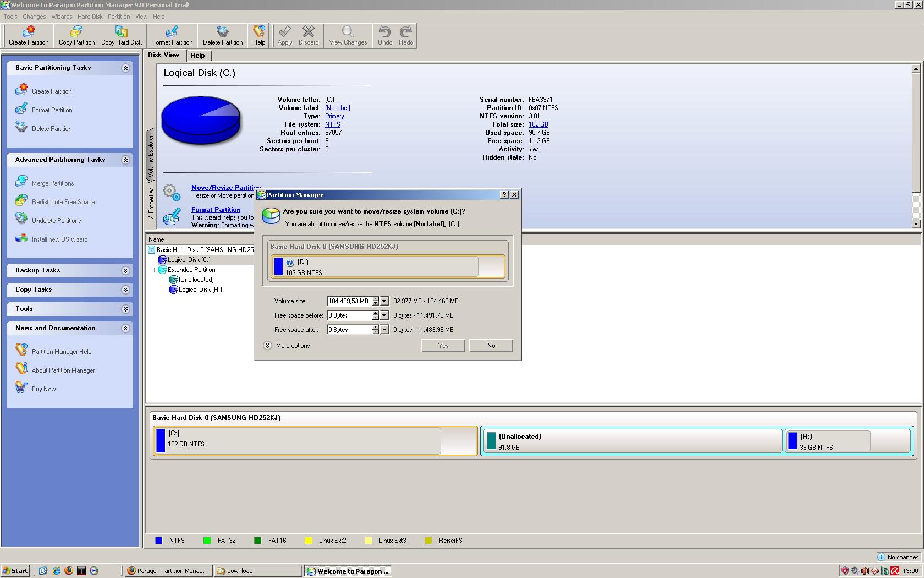Click the Apply toolbar icon

point(285,36)
